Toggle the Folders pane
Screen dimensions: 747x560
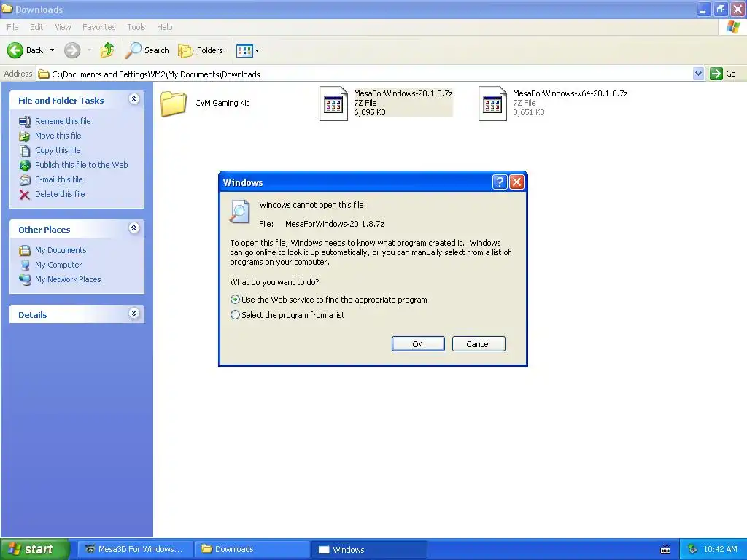pos(201,50)
